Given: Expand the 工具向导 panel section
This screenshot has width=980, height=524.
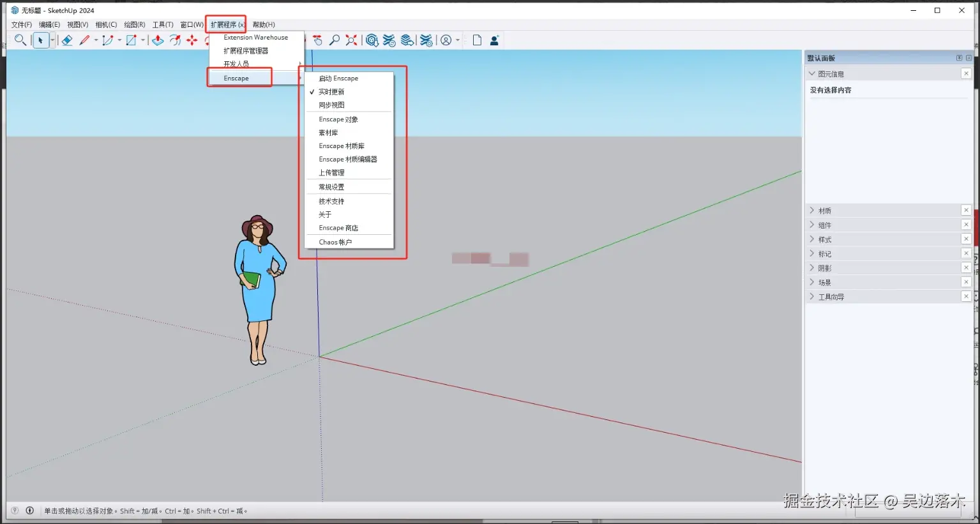Looking at the screenshot, I should (812, 297).
